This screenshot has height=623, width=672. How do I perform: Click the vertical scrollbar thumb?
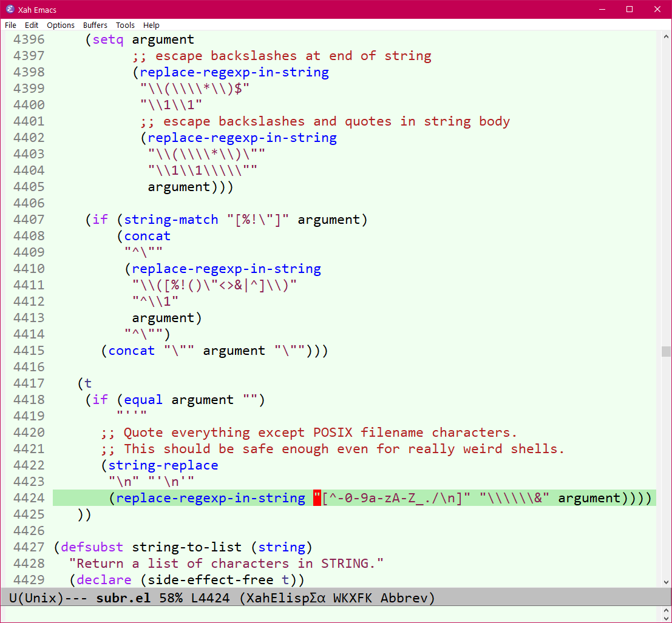click(666, 352)
